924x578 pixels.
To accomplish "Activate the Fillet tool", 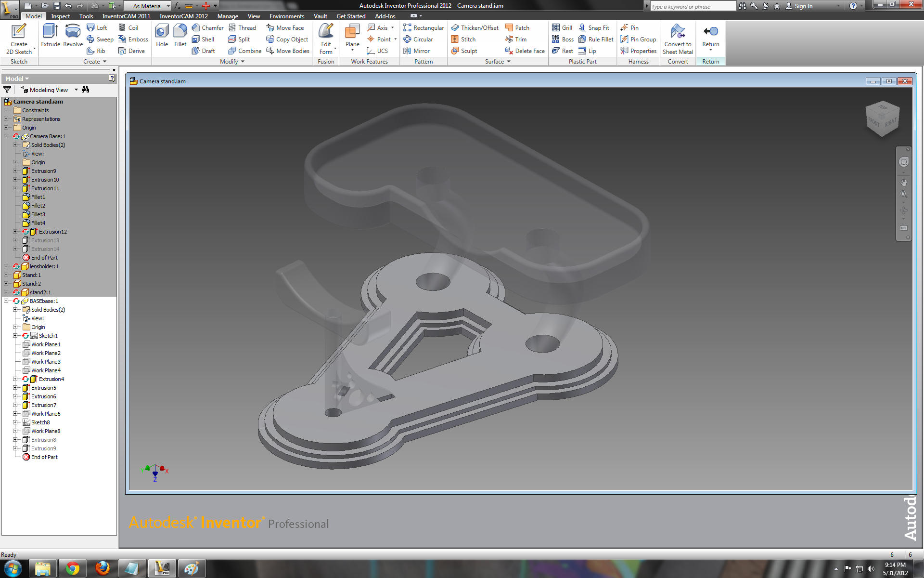I will (180, 35).
